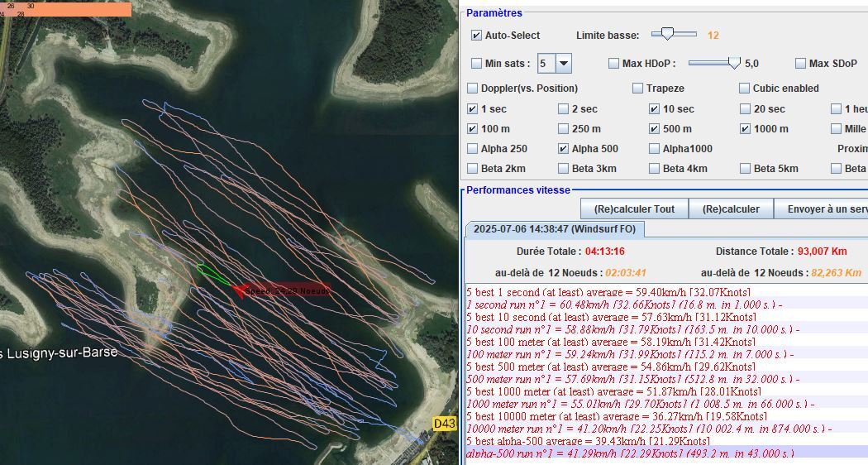Click the Envoyer à un serveur button
The image size is (868, 465).
point(821,209)
